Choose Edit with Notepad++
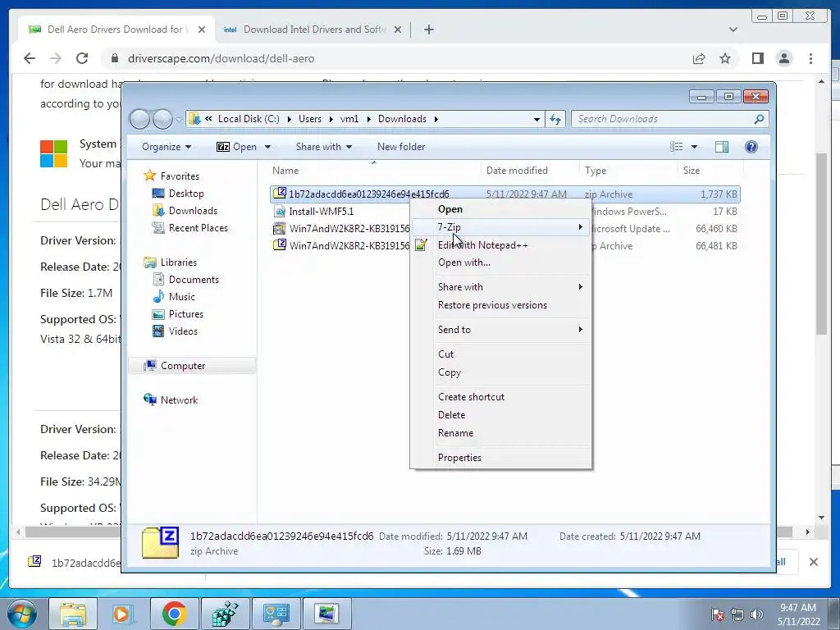This screenshot has width=840, height=630. pyautogui.click(x=501, y=245)
